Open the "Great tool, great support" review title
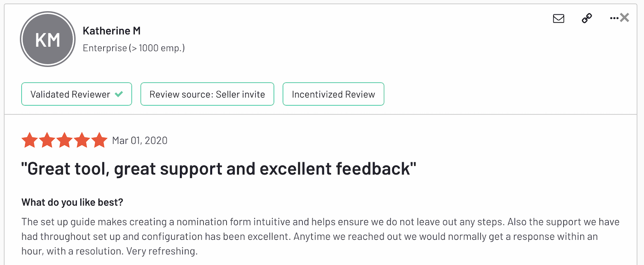The width and height of the screenshot is (644, 265). (x=219, y=168)
